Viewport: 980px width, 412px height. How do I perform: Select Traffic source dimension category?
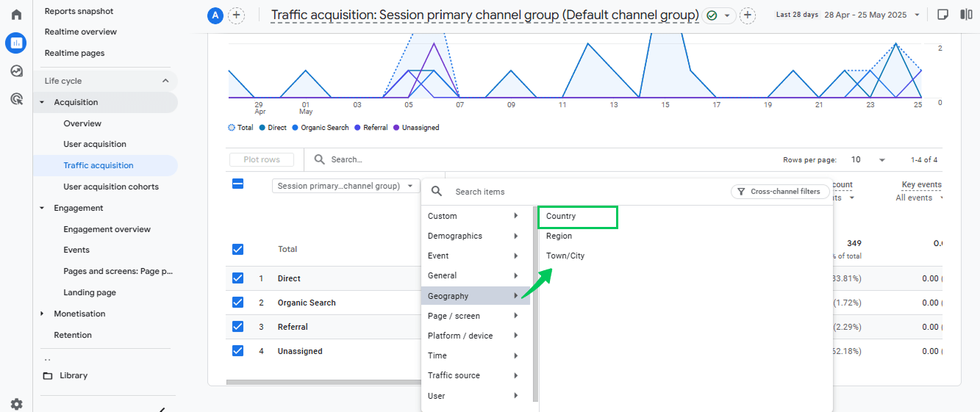click(475, 375)
